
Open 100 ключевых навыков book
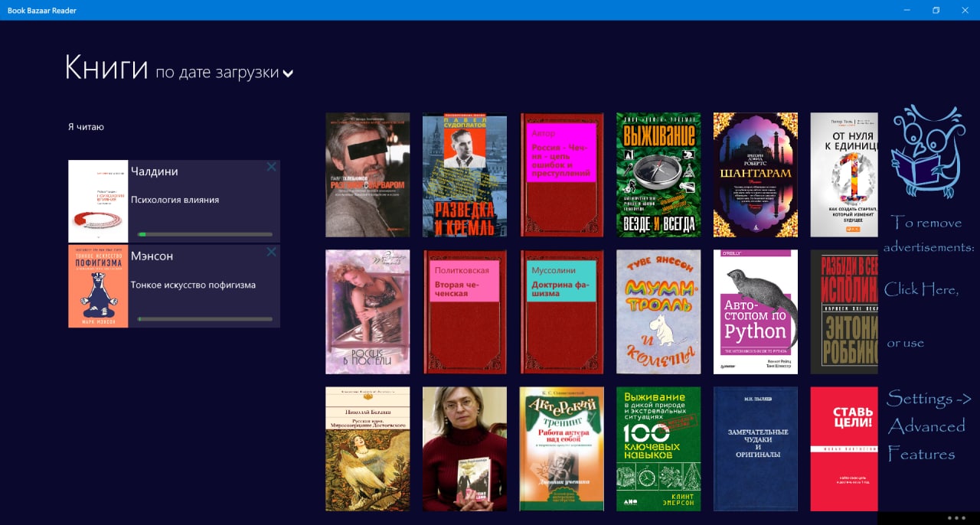point(658,448)
